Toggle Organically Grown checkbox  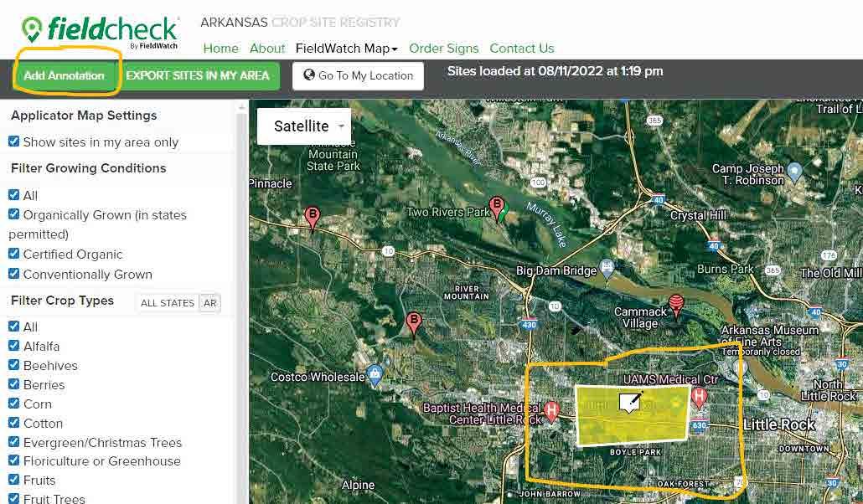(13, 214)
